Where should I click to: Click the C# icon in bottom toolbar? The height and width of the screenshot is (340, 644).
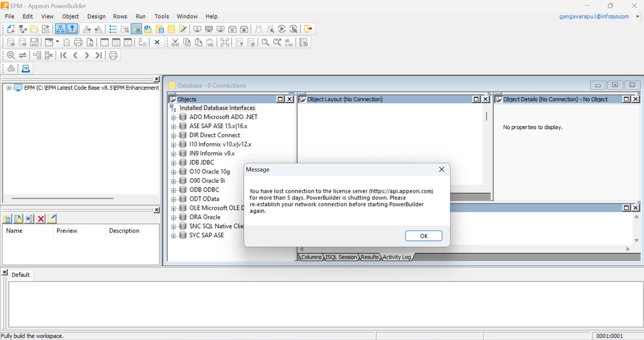click(26, 68)
